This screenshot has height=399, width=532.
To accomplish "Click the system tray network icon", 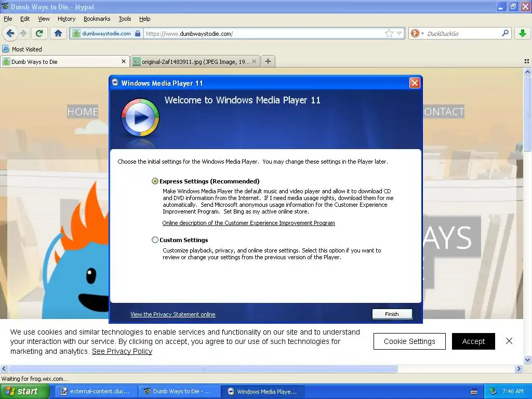I will click(x=494, y=391).
